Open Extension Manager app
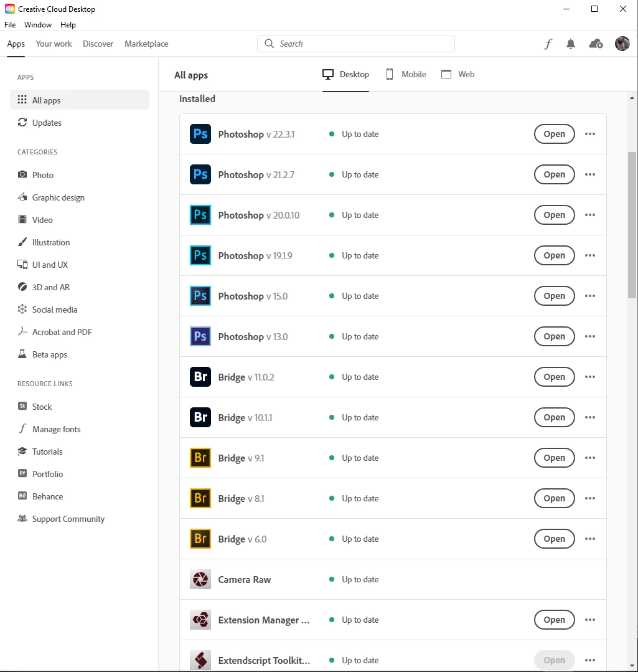638x672 pixels. click(x=554, y=620)
